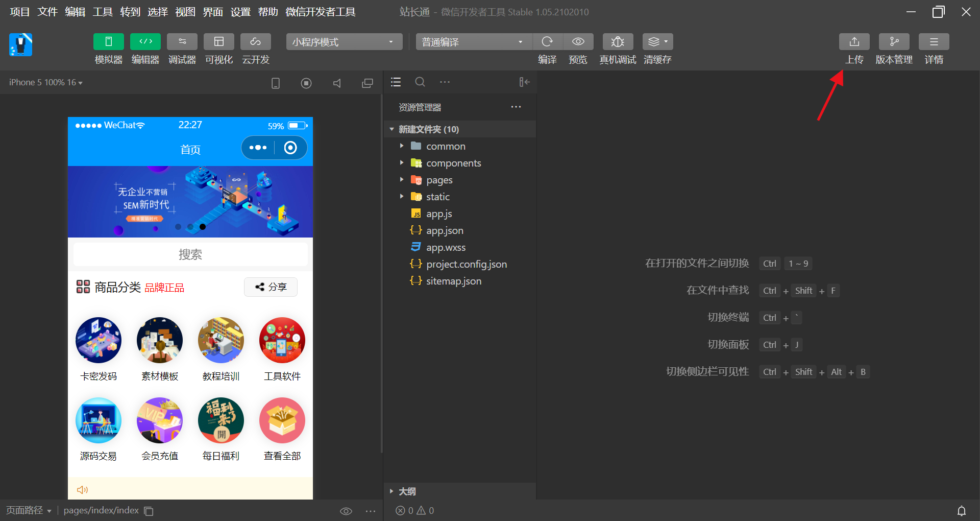This screenshot has width=980, height=521.
Task: Click the mini program capsule close circle
Action: 290,148
